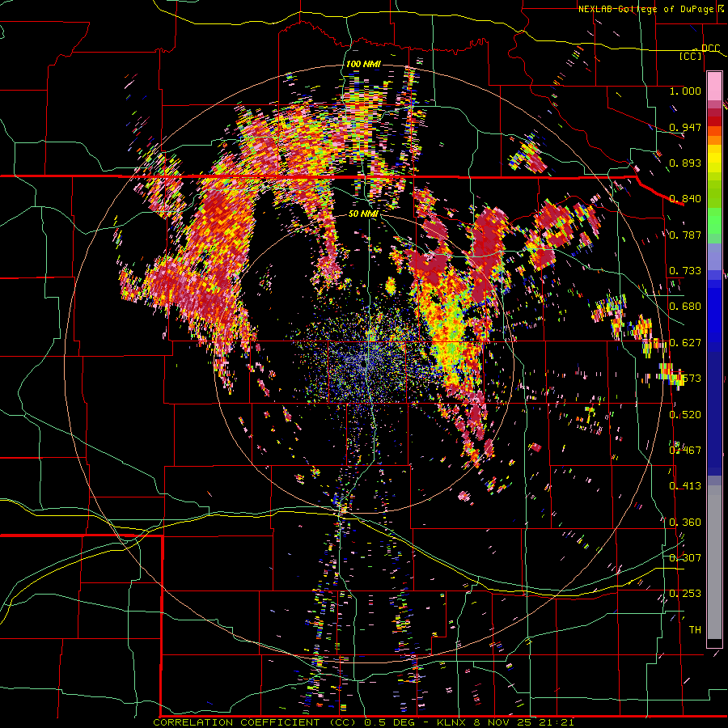Image resolution: width=728 pixels, height=728 pixels.
Task: Click the 0.840 color scale value
Action: pyautogui.click(x=685, y=198)
